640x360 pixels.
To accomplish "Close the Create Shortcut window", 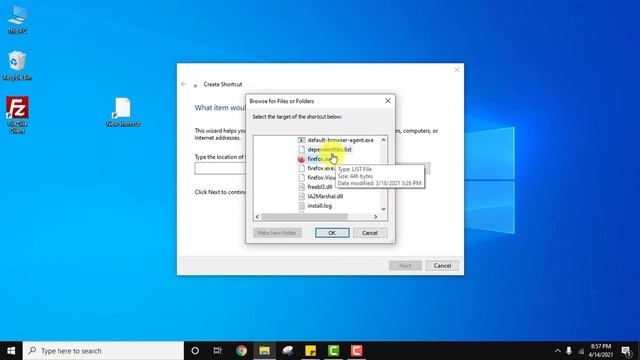I will click(457, 70).
